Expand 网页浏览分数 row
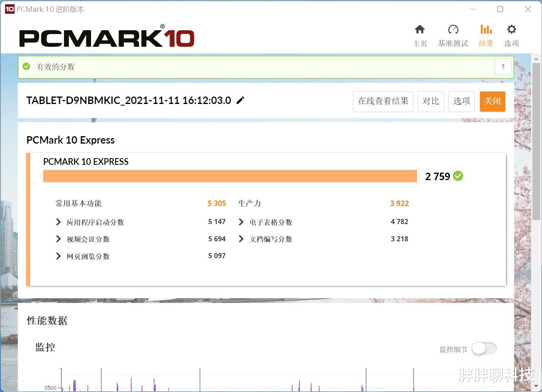 [x=58, y=256]
